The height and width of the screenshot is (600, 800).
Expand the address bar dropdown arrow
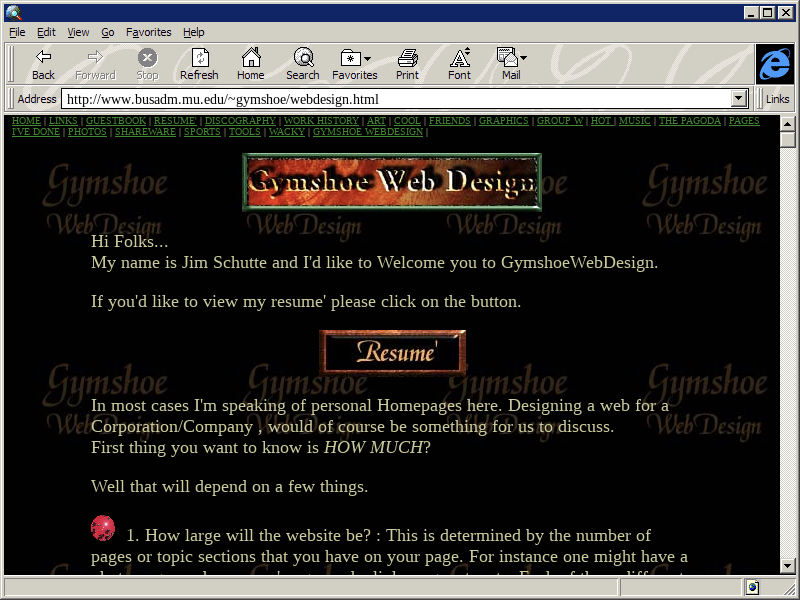coord(740,99)
